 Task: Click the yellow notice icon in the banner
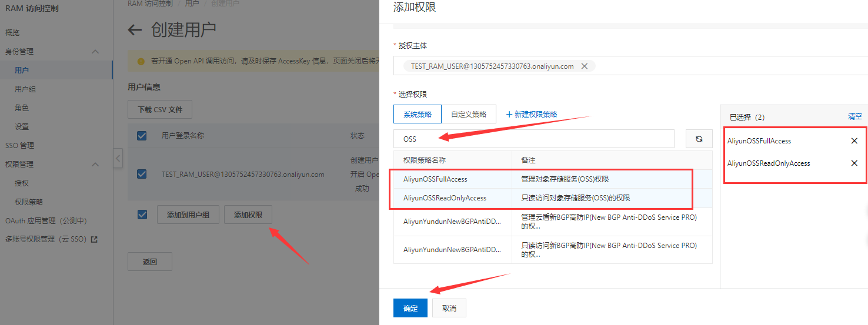pyautogui.click(x=141, y=61)
